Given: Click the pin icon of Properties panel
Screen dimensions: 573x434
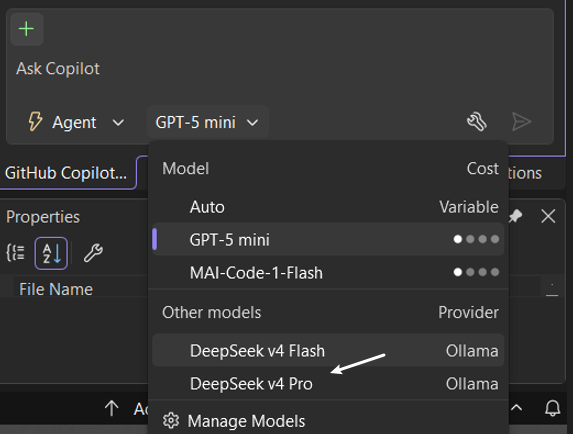Looking at the screenshot, I should pyautogui.click(x=516, y=216).
